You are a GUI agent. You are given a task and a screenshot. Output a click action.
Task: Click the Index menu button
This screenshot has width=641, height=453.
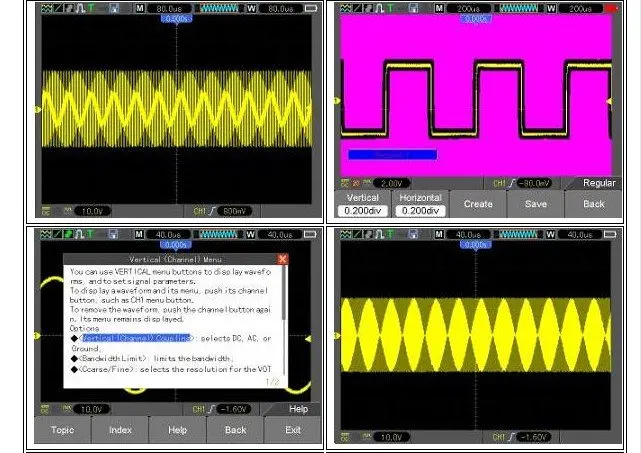[x=120, y=430]
